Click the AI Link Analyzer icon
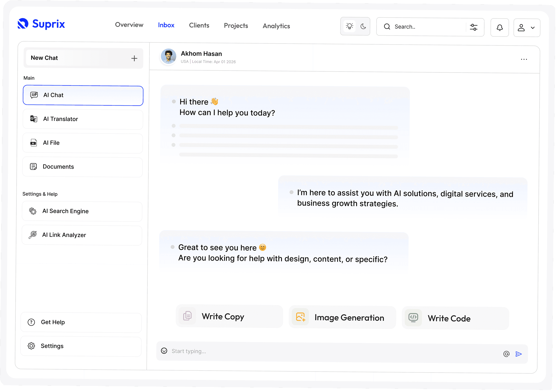This screenshot has height=392, width=558. pos(33,235)
